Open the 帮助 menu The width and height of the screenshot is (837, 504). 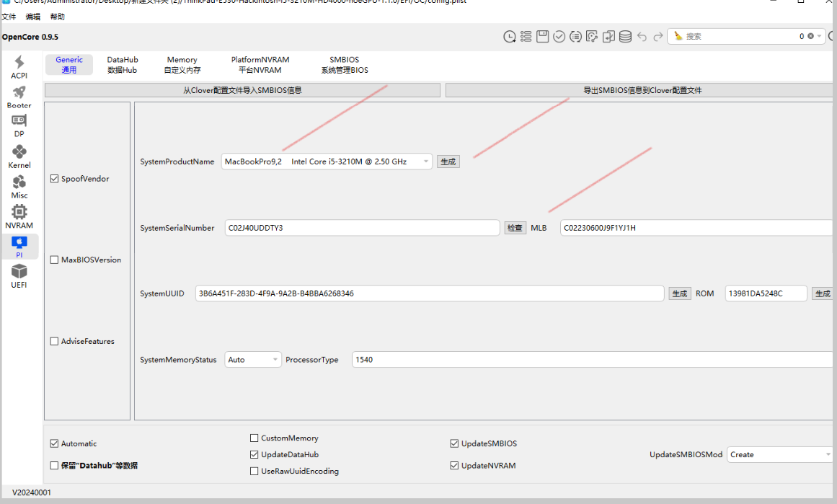[x=58, y=17]
